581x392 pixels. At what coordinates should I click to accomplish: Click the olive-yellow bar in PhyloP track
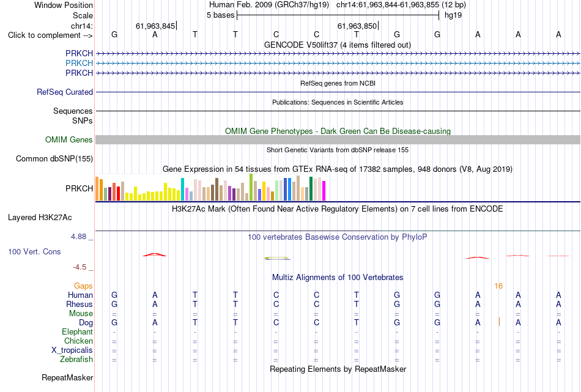tap(276, 258)
